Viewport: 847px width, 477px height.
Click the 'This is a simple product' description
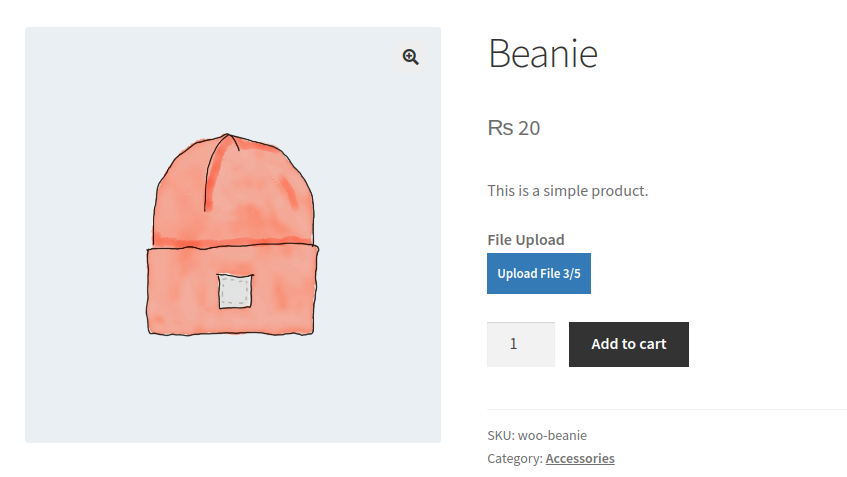pyautogui.click(x=567, y=190)
